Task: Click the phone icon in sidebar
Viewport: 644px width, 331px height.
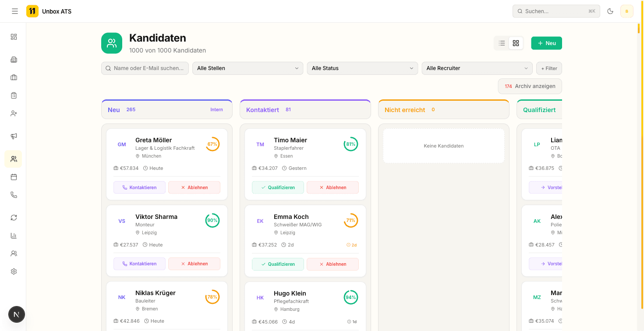Action: tap(14, 195)
